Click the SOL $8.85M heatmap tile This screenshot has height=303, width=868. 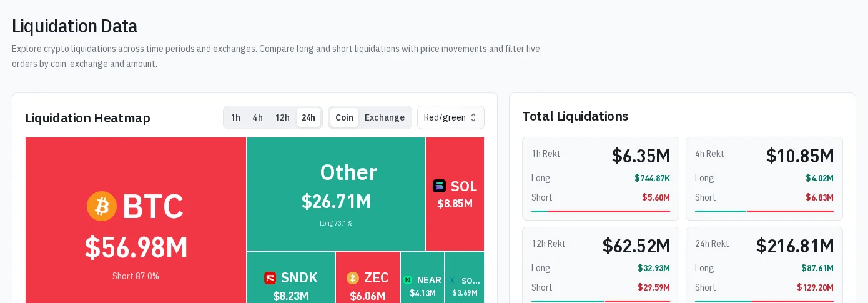[x=455, y=194]
